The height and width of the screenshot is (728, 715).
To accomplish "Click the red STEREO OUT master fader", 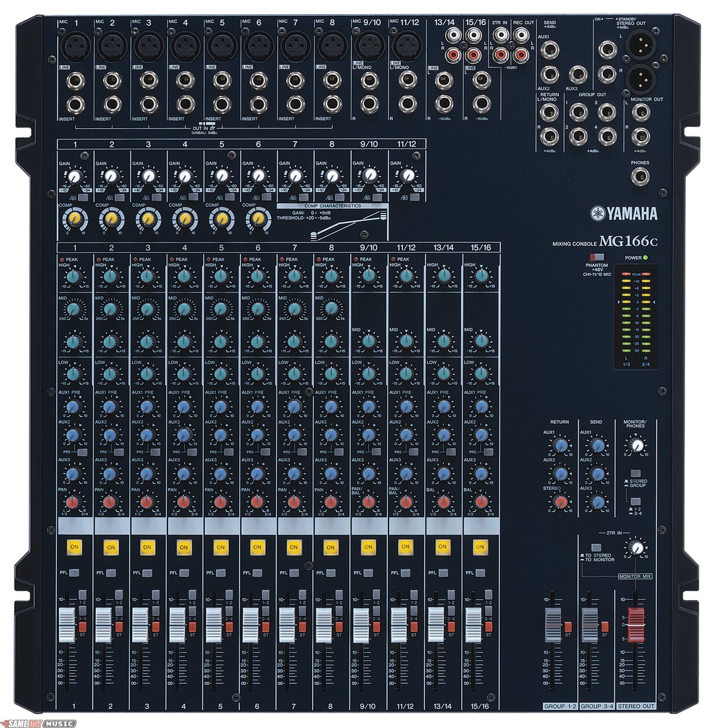I will 635,624.
